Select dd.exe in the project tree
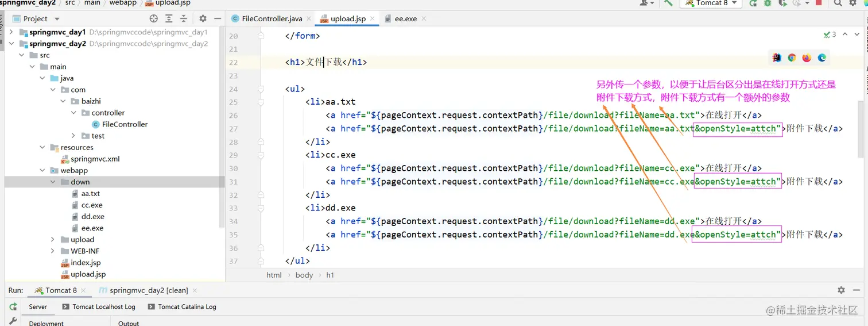This screenshot has width=868, height=326. 88,216
